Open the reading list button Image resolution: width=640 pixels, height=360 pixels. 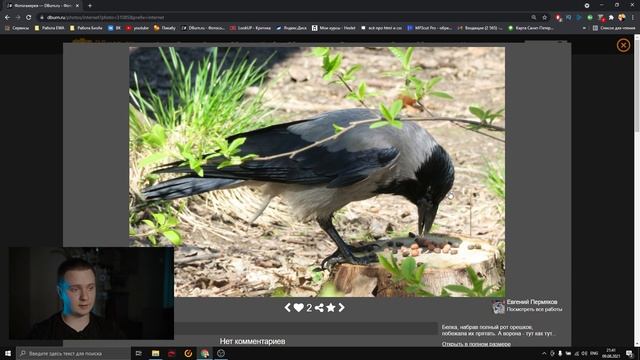coord(614,28)
